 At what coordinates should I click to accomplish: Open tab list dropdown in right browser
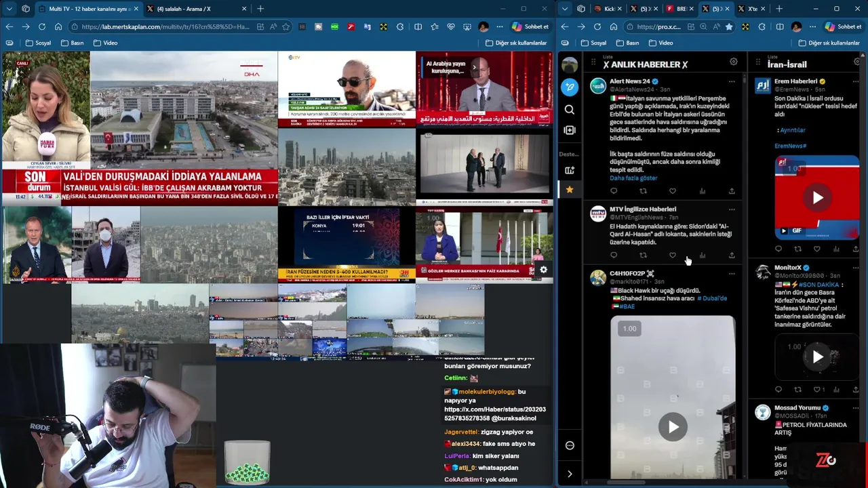(564, 9)
